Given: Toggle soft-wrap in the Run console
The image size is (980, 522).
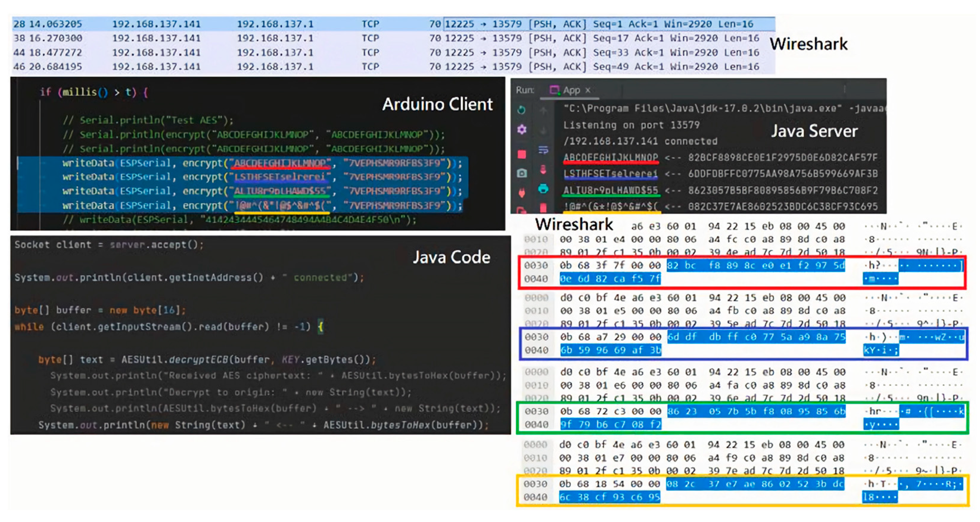Looking at the screenshot, I should click(x=543, y=150).
